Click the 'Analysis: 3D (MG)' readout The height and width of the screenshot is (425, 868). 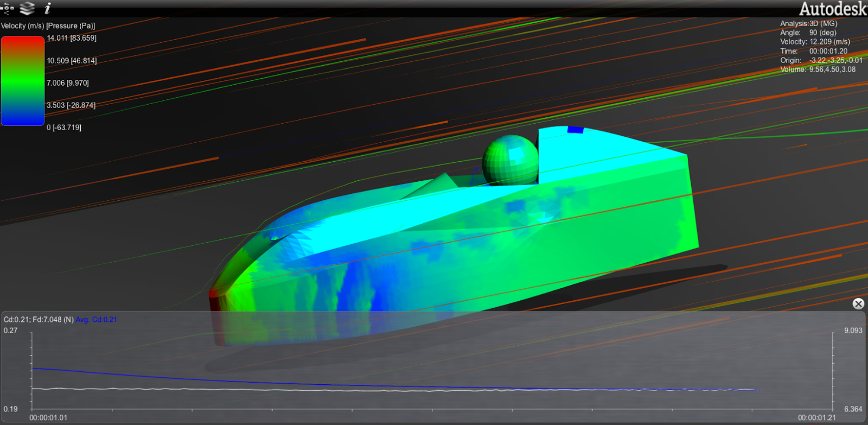coord(808,23)
